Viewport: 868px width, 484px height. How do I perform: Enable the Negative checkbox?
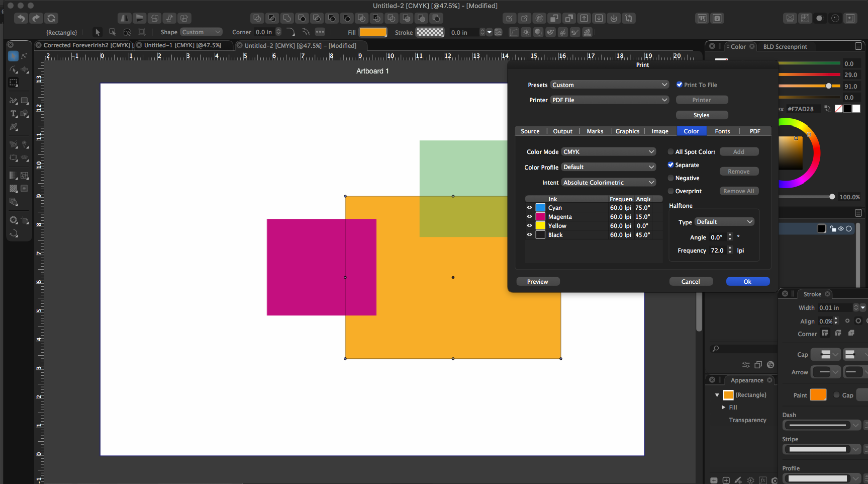(670, 178)
